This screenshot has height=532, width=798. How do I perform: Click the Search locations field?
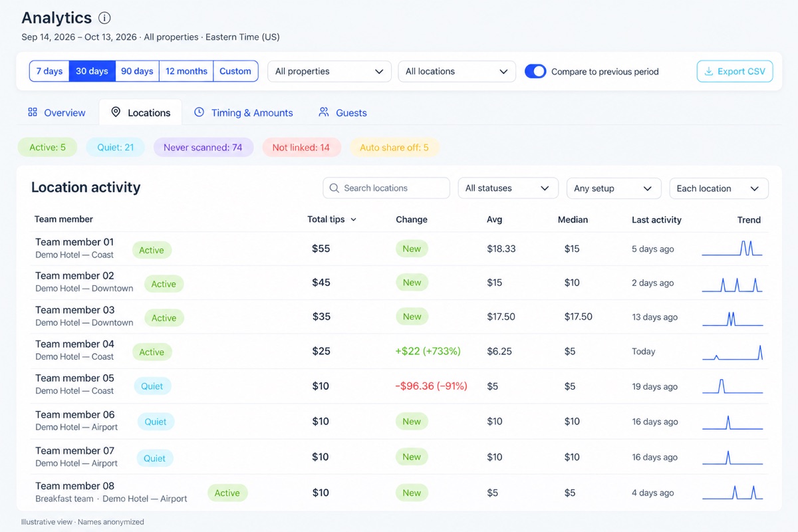click(x=386, y=188)
